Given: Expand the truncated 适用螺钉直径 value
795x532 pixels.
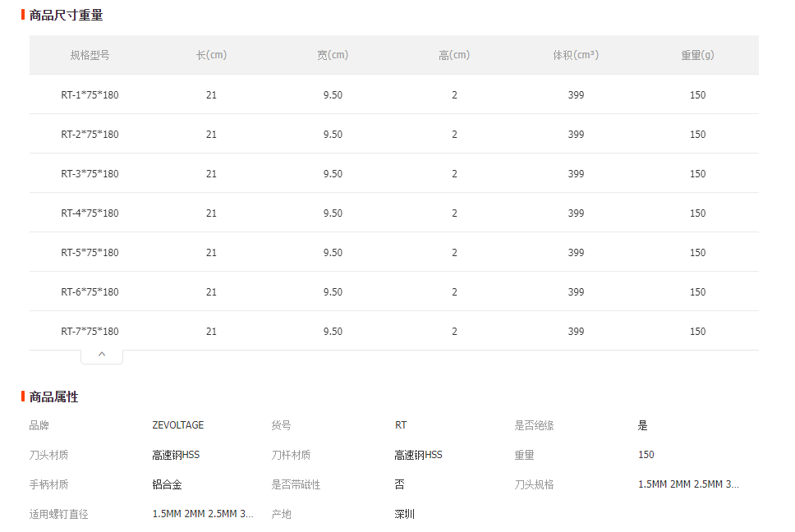Looking at the screenshot, I should click(x=203, y=514).
